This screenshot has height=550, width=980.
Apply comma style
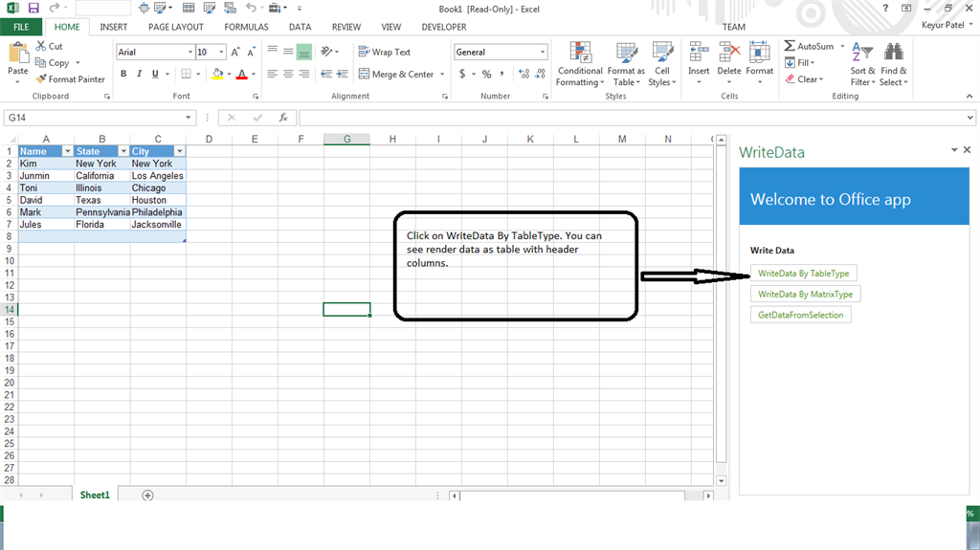501,74
